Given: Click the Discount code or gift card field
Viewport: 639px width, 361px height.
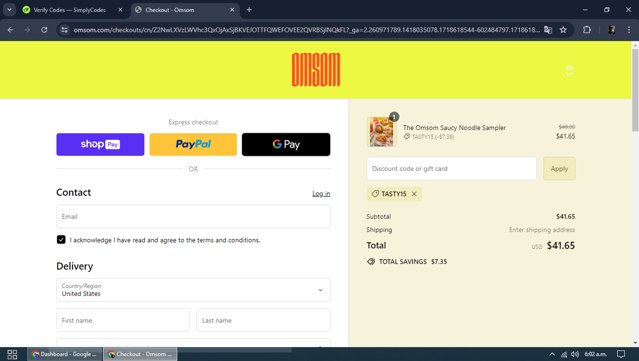Looking at the screenshot, I should pos(452,168).
